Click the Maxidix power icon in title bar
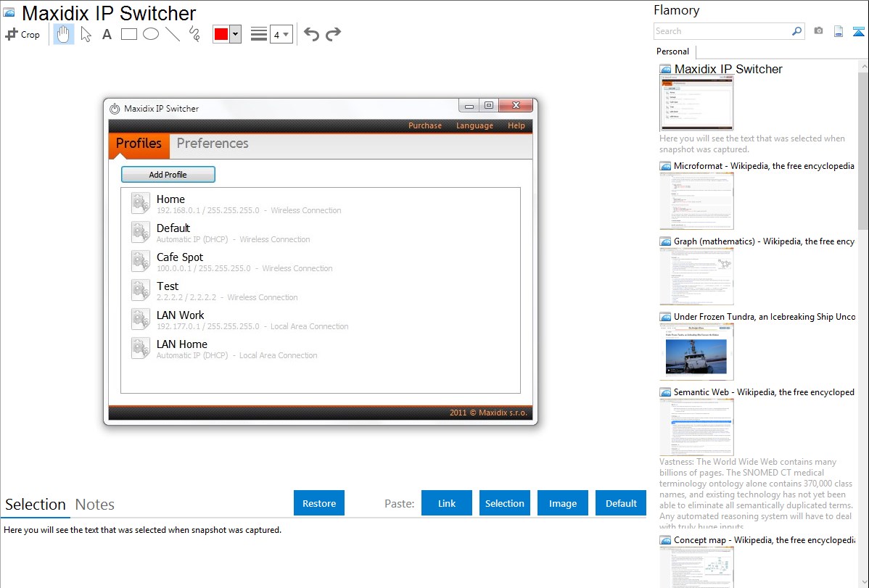 click(x=115, y=109)
